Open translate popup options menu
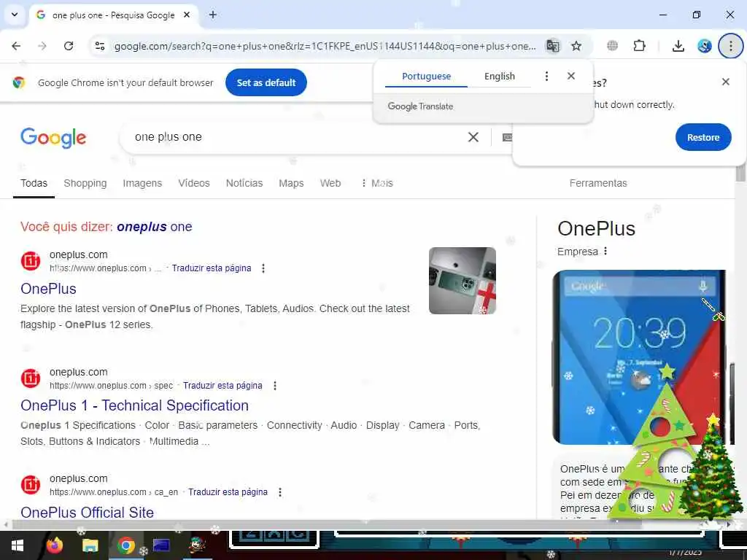Screen dimensions: 747x560 coord(546,76)
